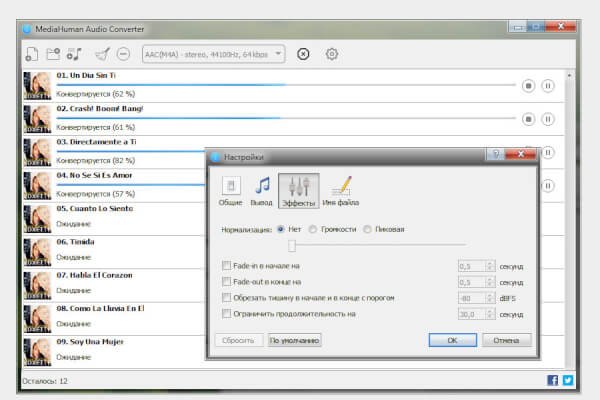The width and height of the screenshot is (600, 400).
Task: Click the dBFS threshold spinner arrows
Action: click(490, 298)
